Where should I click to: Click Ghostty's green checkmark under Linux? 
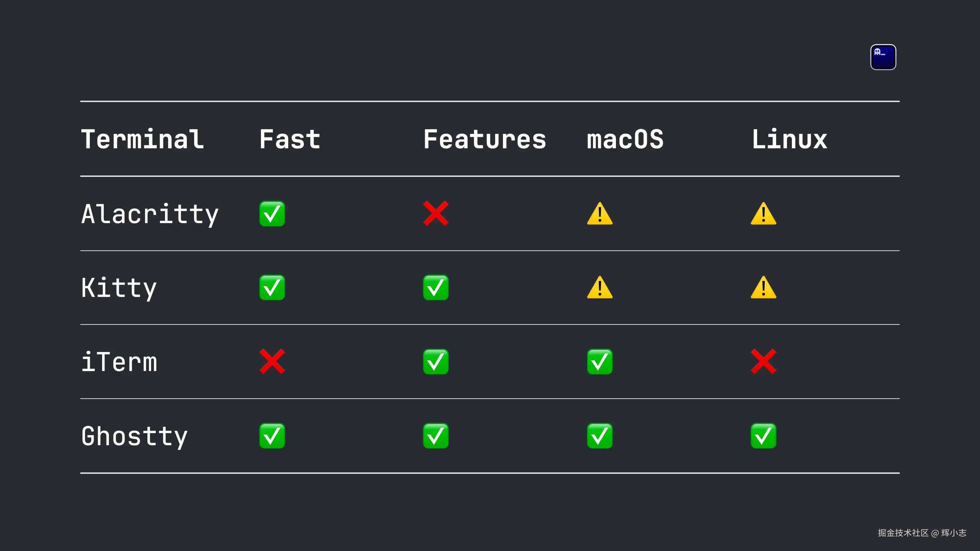point(763,435)
